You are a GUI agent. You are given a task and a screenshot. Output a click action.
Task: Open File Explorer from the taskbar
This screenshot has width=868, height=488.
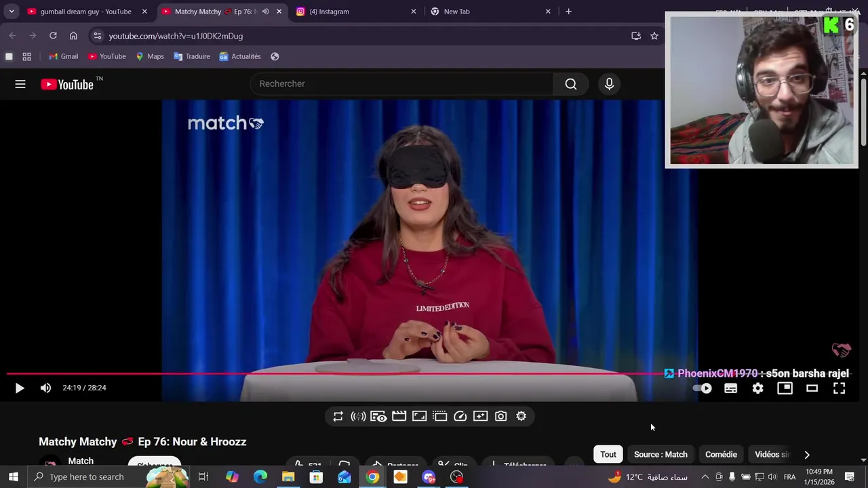point(288,477)
